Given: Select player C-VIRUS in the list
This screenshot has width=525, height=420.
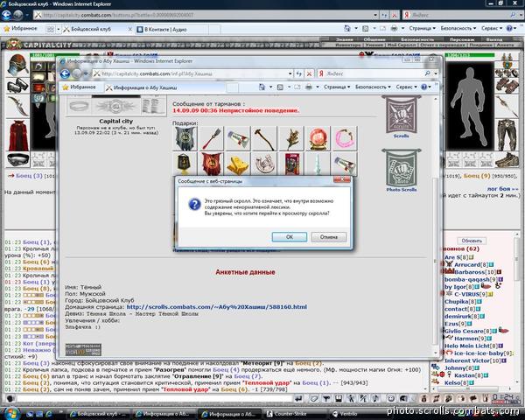Looking at the screenshot, I should coord(467,294).
